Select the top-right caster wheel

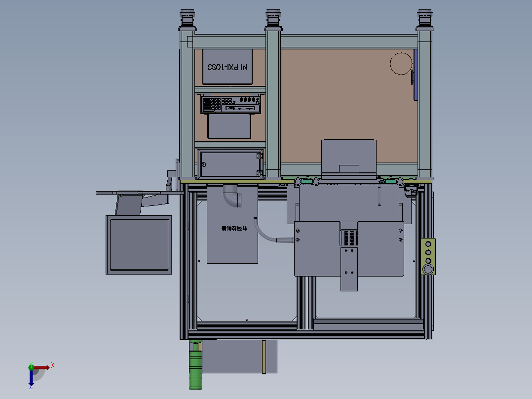click(425, 18)
